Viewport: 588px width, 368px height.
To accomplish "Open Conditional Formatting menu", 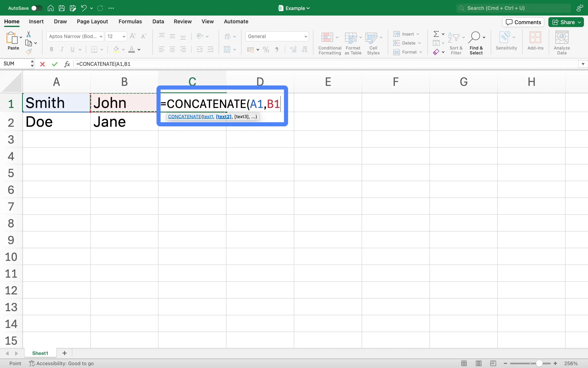I will coord(330,43).
